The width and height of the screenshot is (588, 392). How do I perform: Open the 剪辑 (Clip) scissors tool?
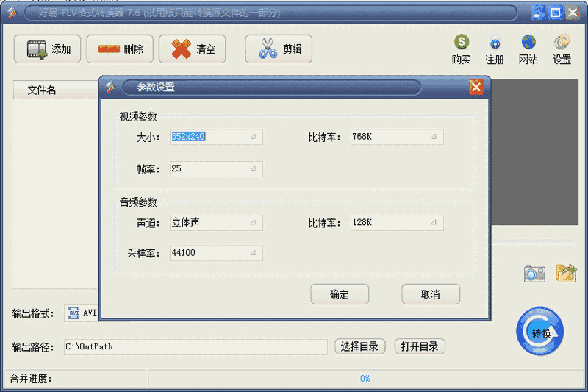point(279,49)
